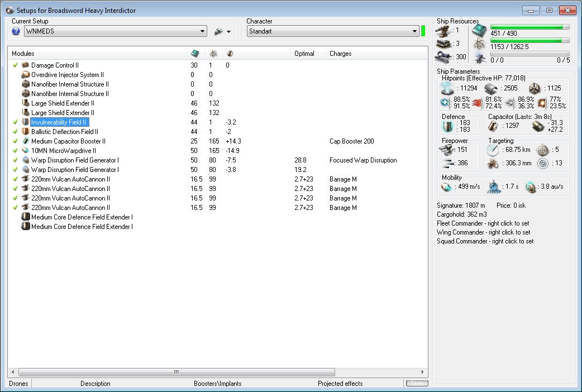Click Wing Commander - right click to set
This screenshot has width=582, height=392.
point(483,232)
